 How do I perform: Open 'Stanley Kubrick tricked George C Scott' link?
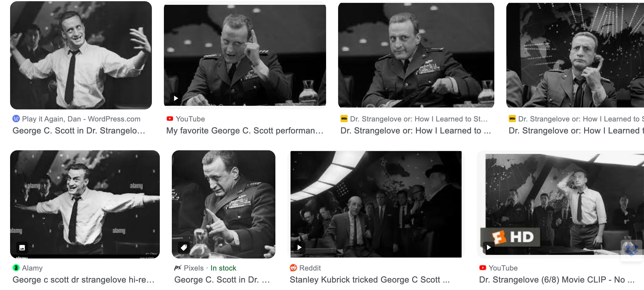(x=370, y=280)
